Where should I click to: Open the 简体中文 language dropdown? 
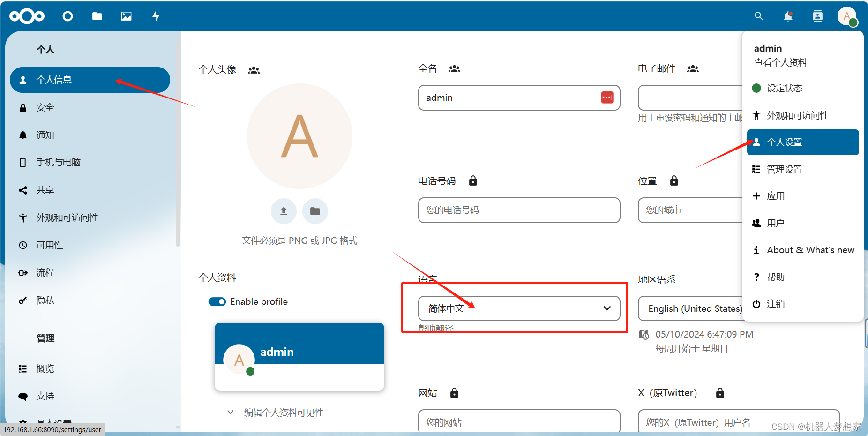[x=518, y=308]
